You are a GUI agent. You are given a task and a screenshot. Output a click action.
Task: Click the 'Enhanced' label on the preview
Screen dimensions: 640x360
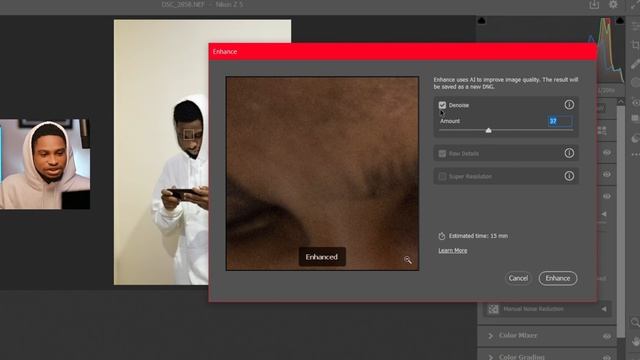pyautogui.click(x=322, y=257)
